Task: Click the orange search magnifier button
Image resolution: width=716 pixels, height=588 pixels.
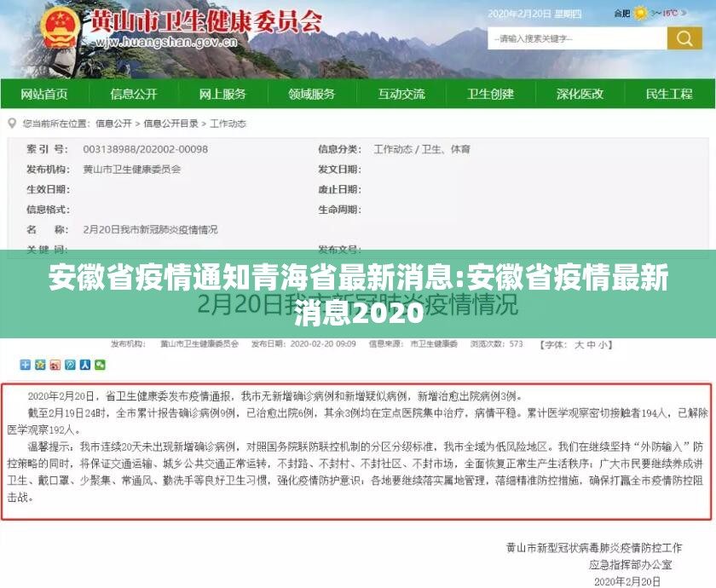Action: tap(684, 38)
